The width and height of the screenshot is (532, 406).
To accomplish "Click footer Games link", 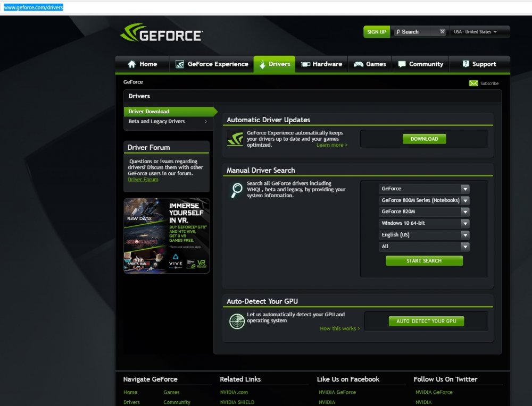I will pos(171,392).
